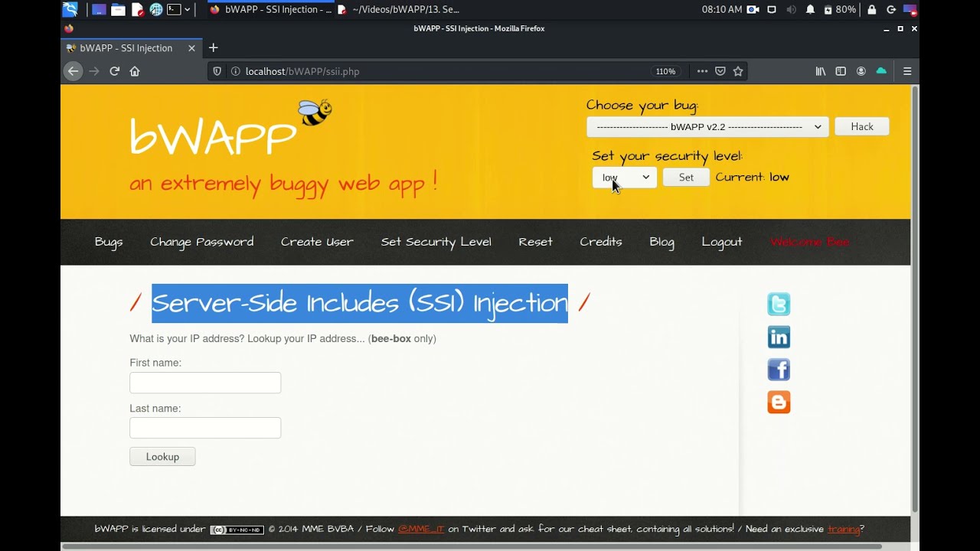
Task: Visit the Blog link
Action: (662, 242)
